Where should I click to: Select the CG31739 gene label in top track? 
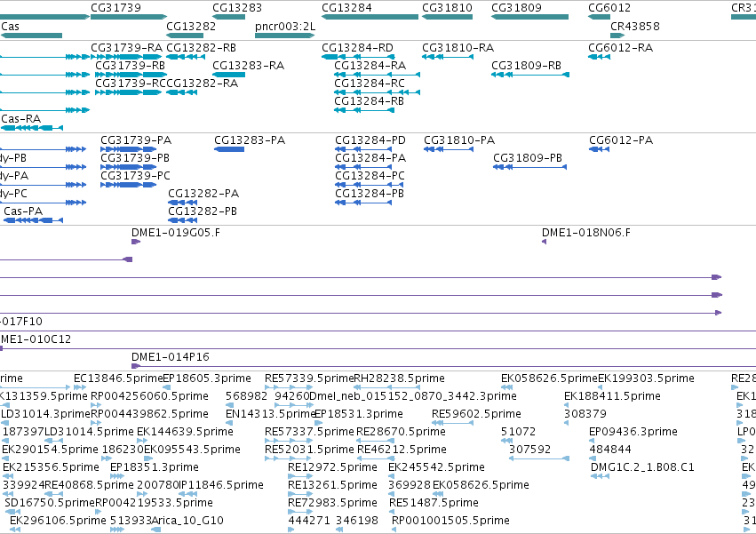pos(115,8)
